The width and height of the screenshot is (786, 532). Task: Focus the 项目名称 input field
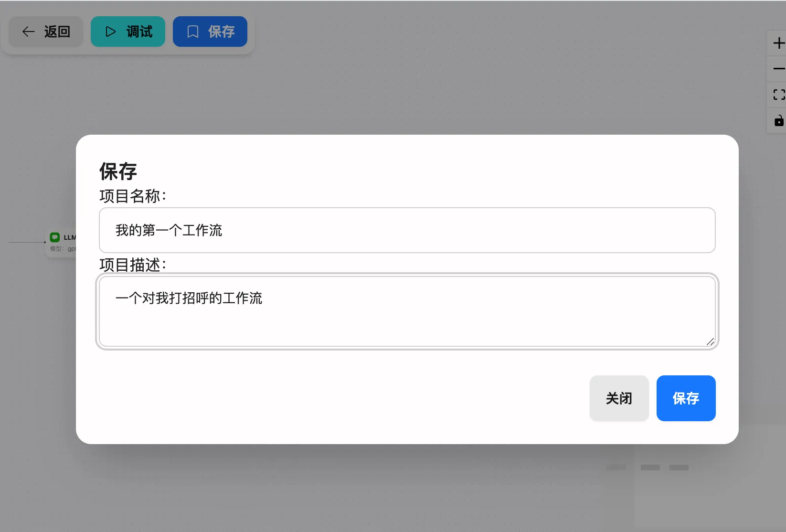407,230
